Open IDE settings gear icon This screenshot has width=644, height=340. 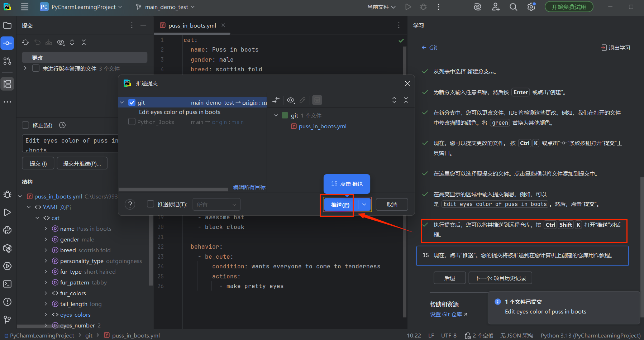click(x=531, y=7)
